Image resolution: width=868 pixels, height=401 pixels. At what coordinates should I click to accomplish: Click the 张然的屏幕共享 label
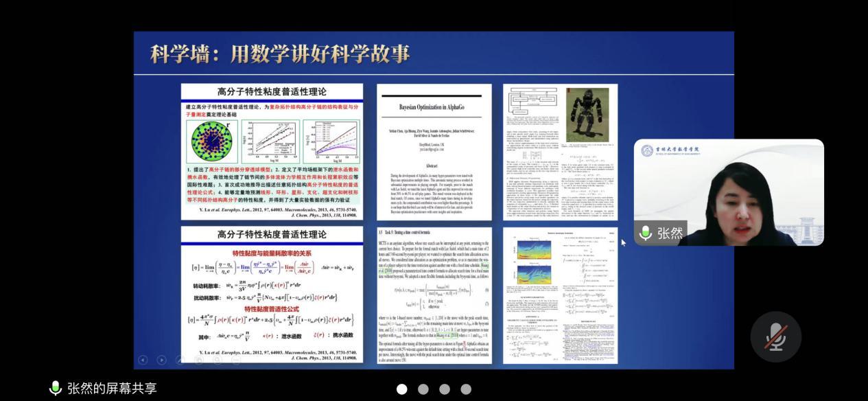tap(112, 388)
